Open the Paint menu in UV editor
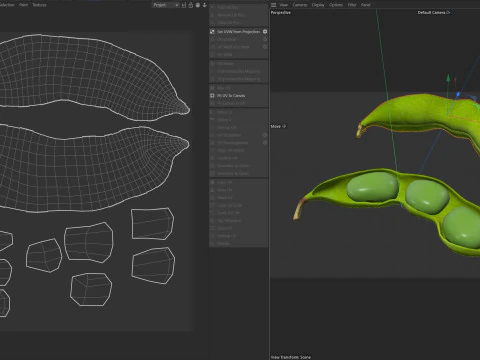 (23, 5)
